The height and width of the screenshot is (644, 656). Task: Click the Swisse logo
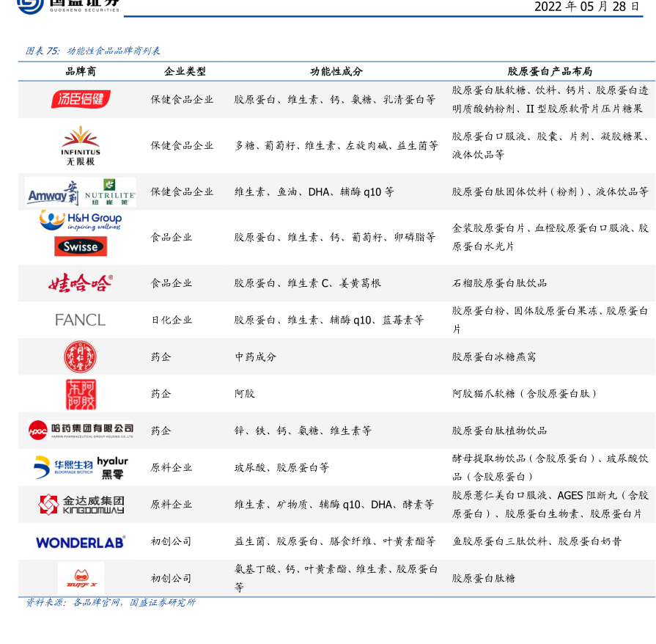point(81,246)
